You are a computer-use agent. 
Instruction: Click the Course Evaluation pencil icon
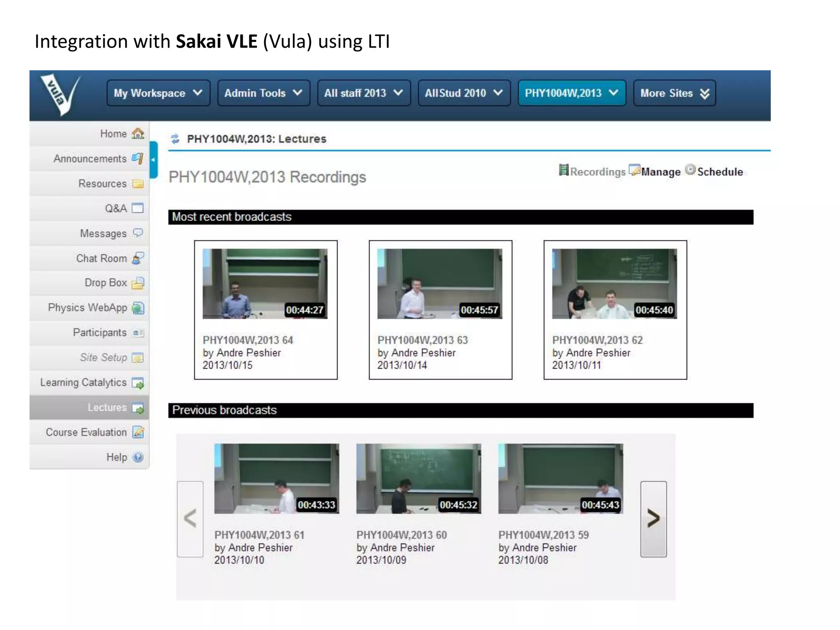[x=138, y=432]
